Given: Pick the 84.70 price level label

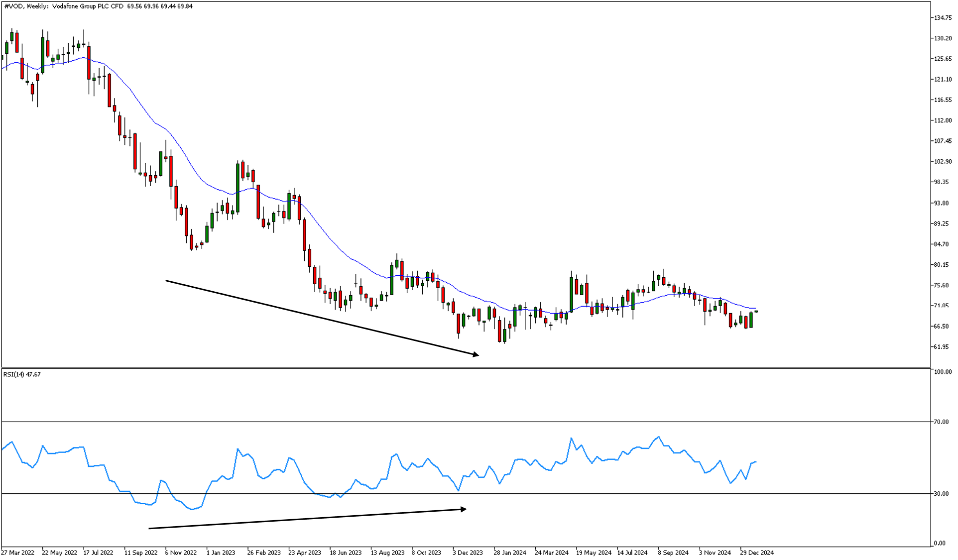Looking at the screenshot, I should [x=941, y=244].
